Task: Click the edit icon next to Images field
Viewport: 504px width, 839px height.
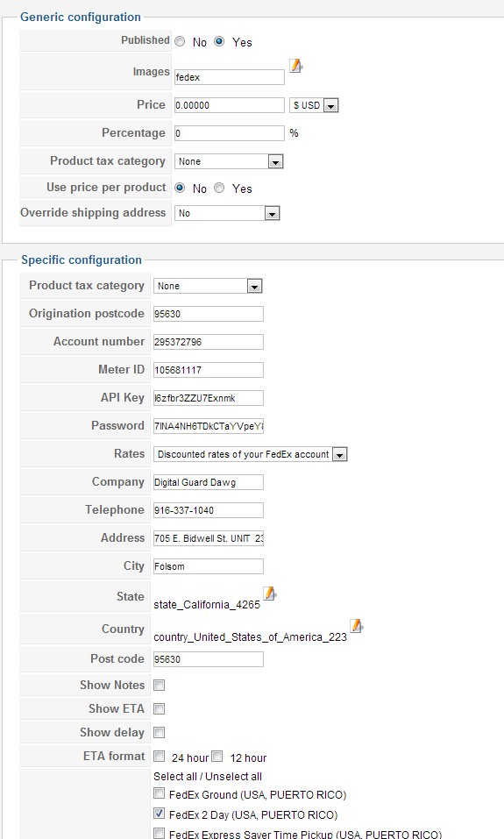Action: [296, 66]
